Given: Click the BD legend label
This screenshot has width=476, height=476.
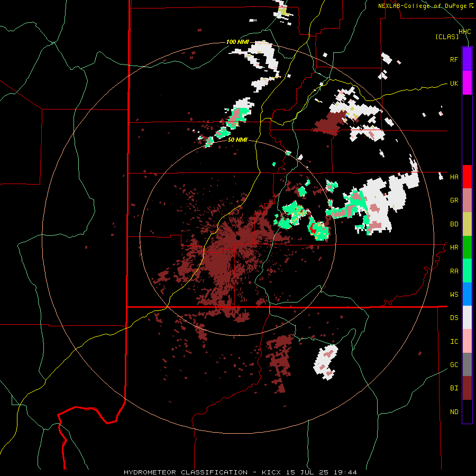Looking at the screenshot, I should [x=454, y=224].
